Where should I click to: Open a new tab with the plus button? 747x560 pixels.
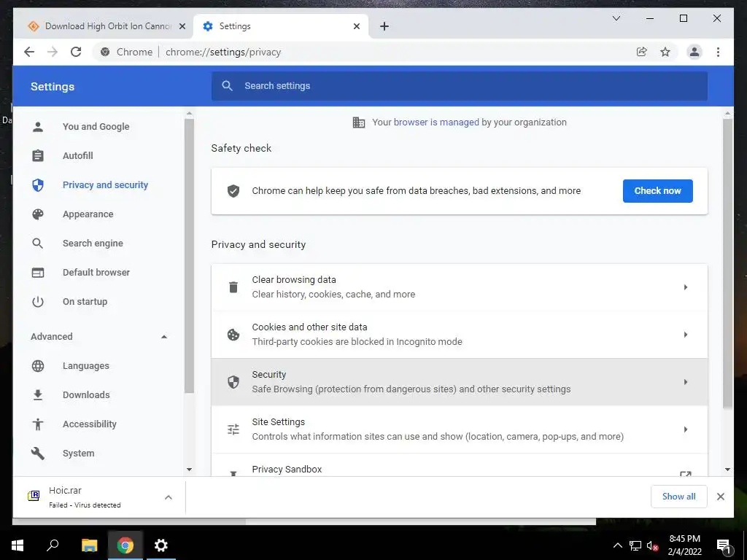384,26
